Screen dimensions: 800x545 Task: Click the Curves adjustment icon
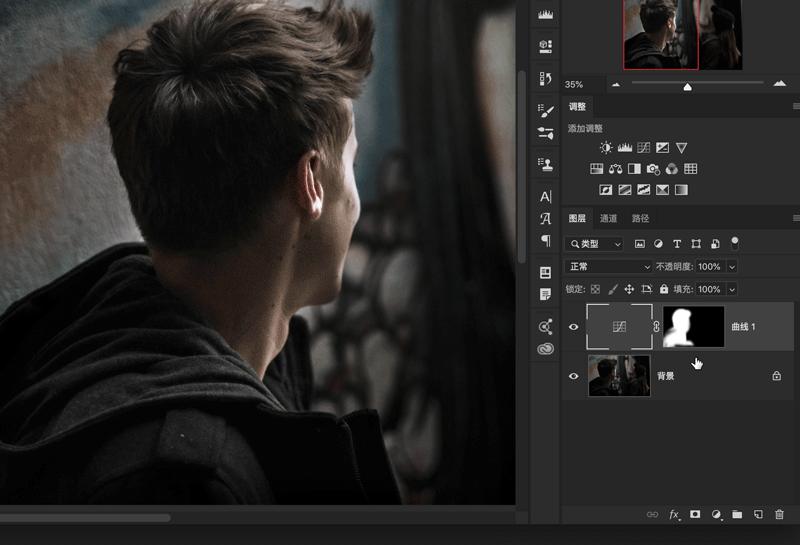point(643,148)
